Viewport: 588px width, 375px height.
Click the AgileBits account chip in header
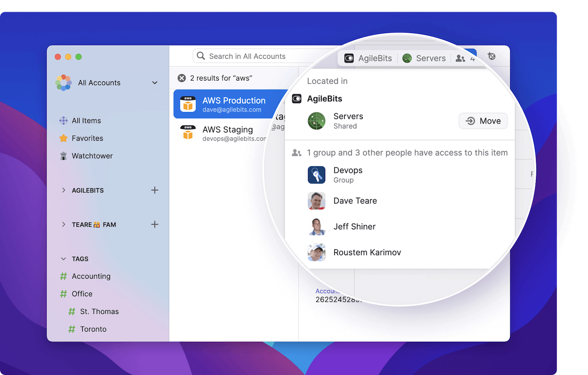(x=368, y=58)
